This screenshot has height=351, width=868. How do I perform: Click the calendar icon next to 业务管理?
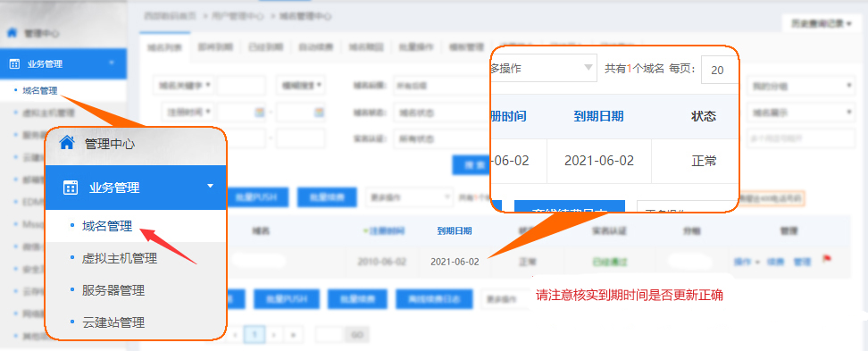tap(71, 188)
